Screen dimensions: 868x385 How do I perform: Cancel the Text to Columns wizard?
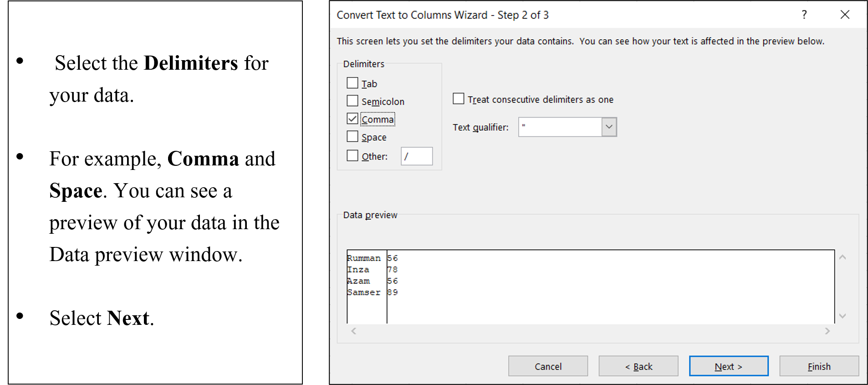tap(548, 366)
